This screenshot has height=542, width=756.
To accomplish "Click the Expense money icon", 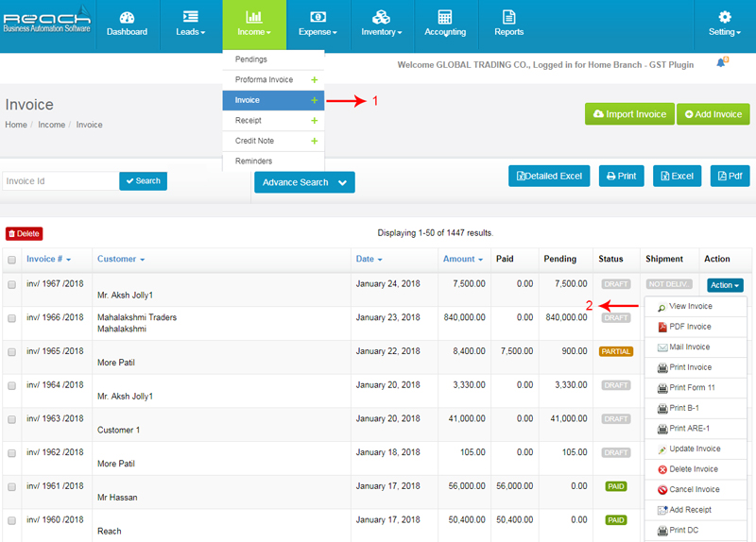I will [x=318, y=17].
